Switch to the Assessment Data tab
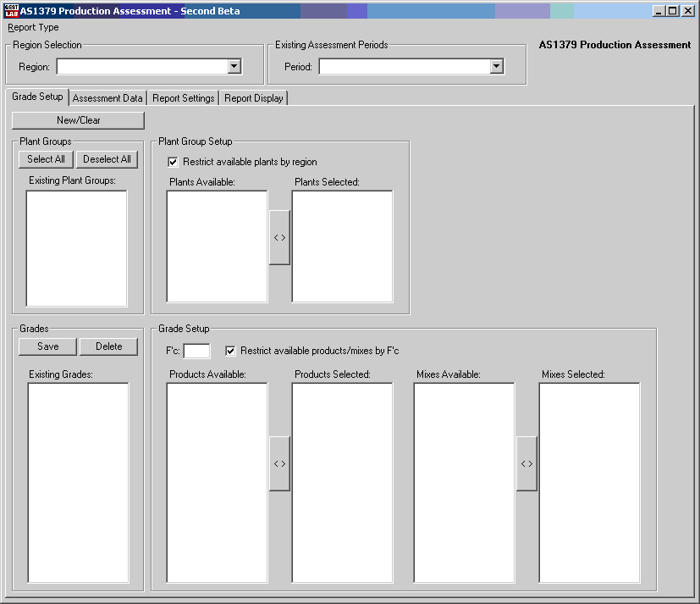700x604 pixels. 107,98
